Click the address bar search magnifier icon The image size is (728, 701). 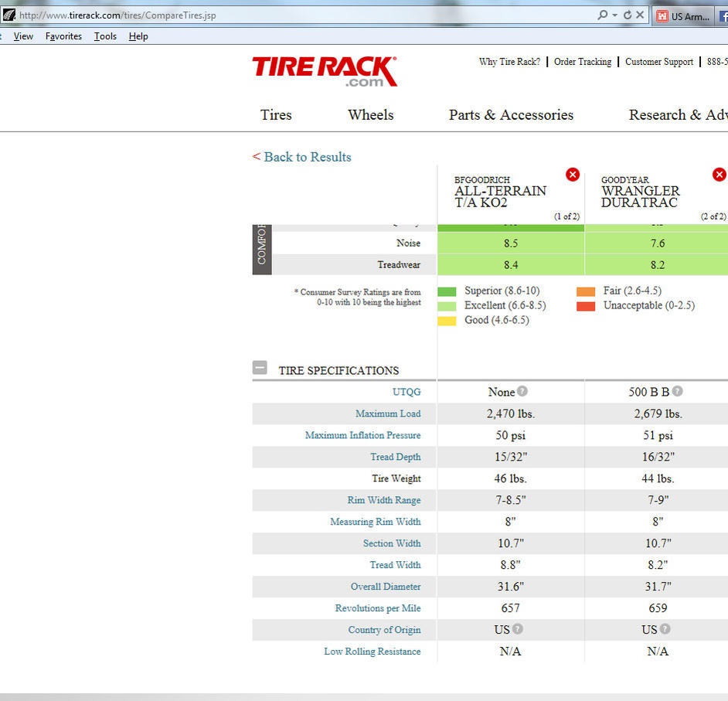click(602, 15)
